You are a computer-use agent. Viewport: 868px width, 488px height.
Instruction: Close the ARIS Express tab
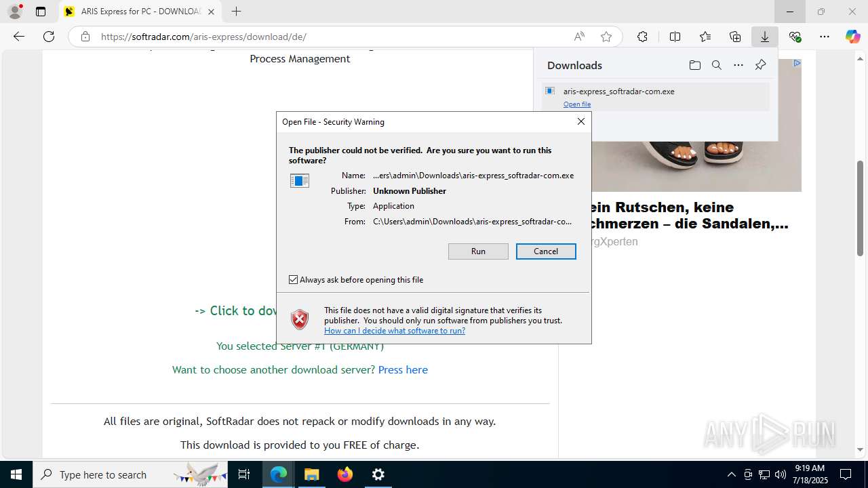coord(212,12)
